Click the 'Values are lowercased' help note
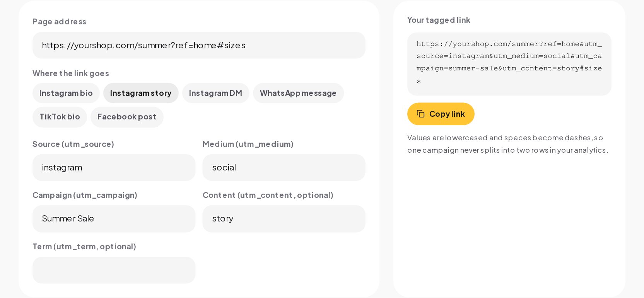644x298 pixels. [x=508, y=144]
